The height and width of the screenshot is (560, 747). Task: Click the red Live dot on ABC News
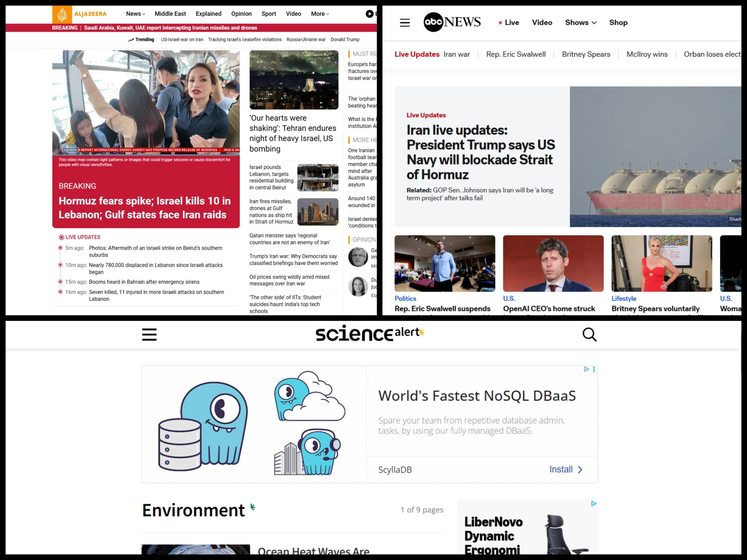pos(500,22)
